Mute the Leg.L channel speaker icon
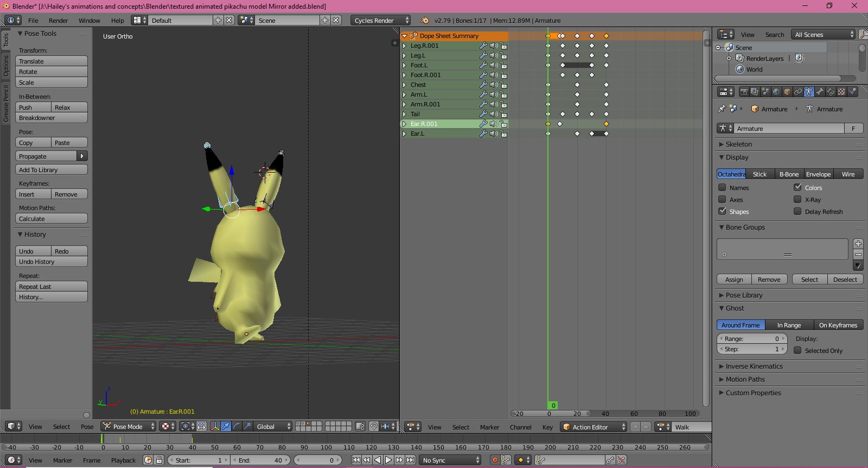 [494, 55]
